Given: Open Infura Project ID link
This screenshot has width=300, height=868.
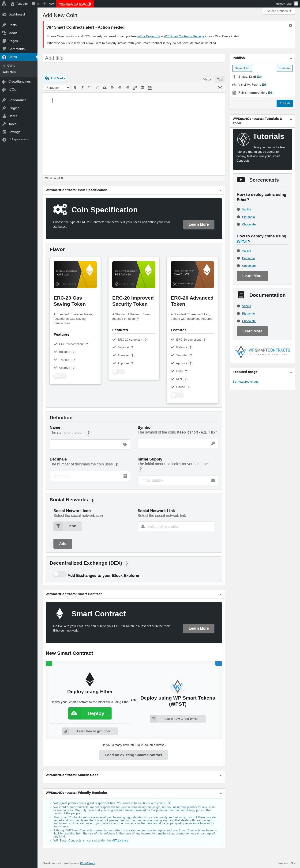Looking at the screenshot, I should [149, 36].
